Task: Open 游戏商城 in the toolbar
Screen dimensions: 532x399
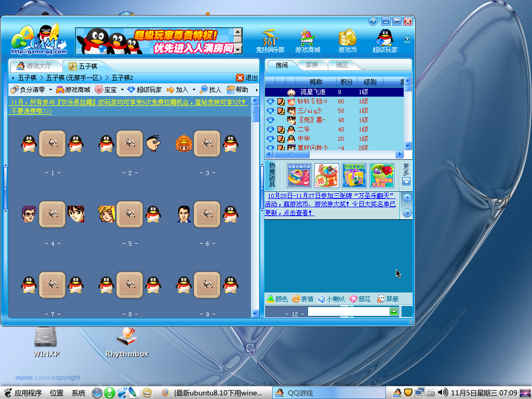Action: coord(73,89)
